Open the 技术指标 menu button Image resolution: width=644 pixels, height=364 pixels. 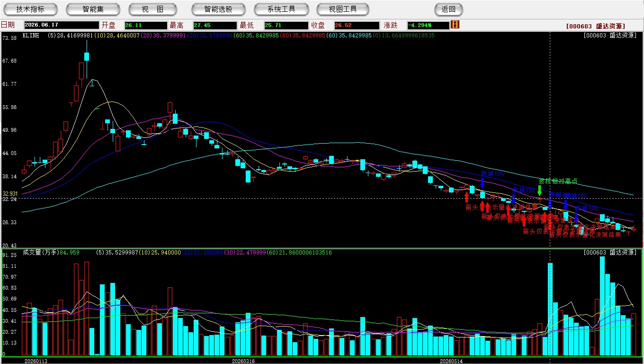tap(30, 9)
